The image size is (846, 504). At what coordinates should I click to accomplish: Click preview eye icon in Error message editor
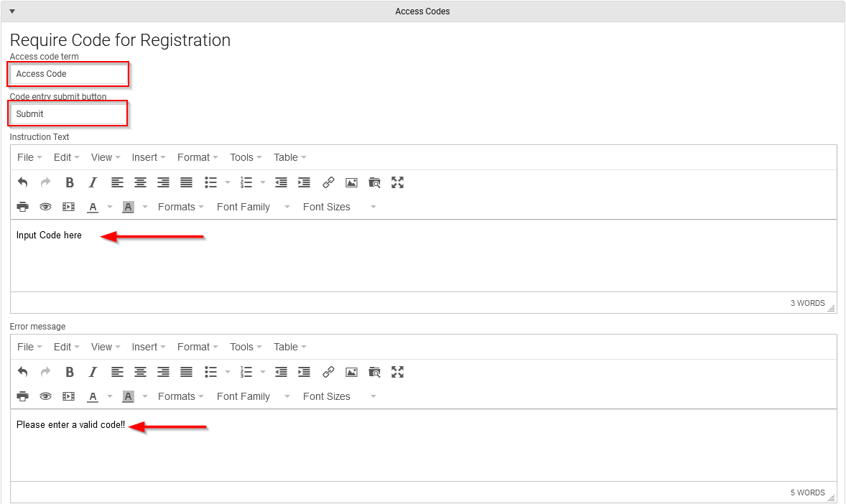(x=46, y=396)
